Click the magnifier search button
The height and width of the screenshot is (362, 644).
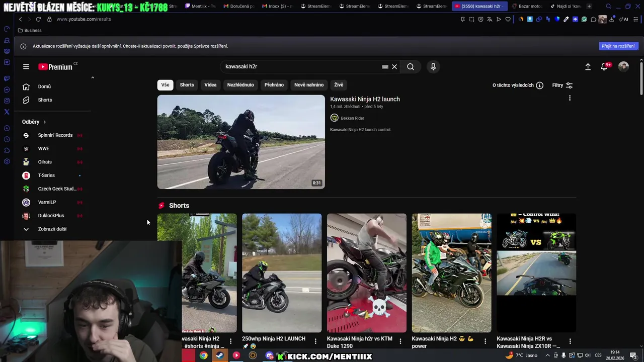click(x=411, y=67)
